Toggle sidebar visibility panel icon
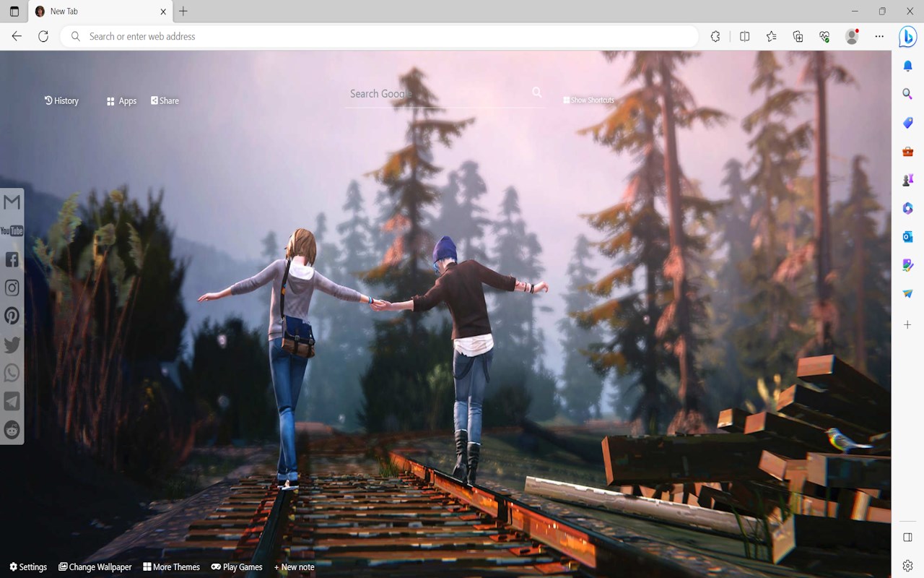924x578 pixels. tap(908, 537)
